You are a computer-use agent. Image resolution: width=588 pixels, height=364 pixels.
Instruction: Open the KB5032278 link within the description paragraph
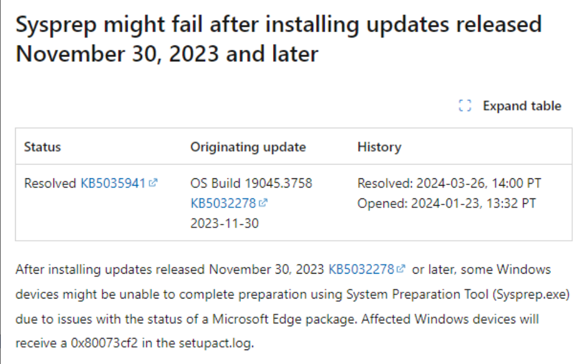click(x=360, y=269)
